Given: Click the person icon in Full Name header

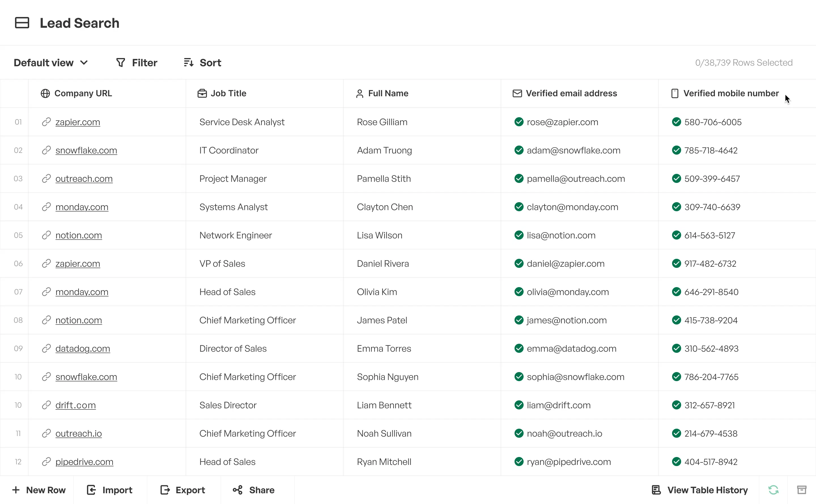Looking at the screenshot, I should 360,93.
